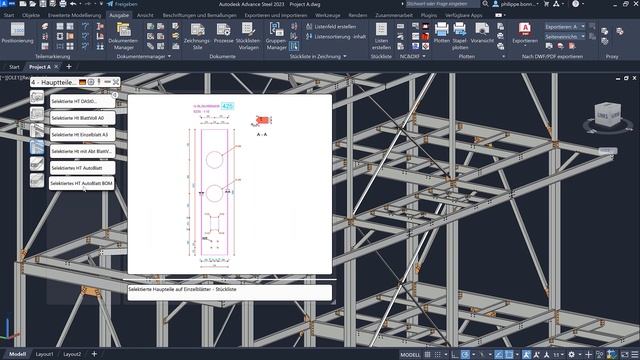Viewport: 640px width, 360px height.
Task: Toggle snap mode dotted grid in status bar
Action: tap(438, 355)
